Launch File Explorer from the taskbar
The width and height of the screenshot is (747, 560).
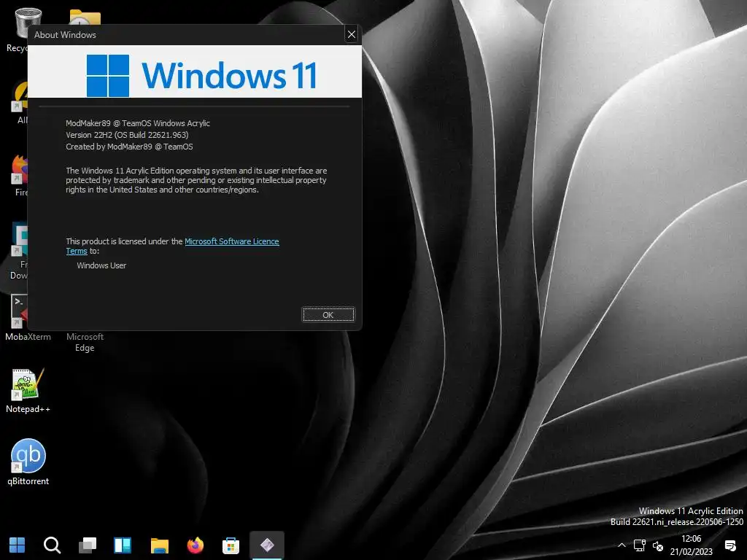tap(160, 545)
